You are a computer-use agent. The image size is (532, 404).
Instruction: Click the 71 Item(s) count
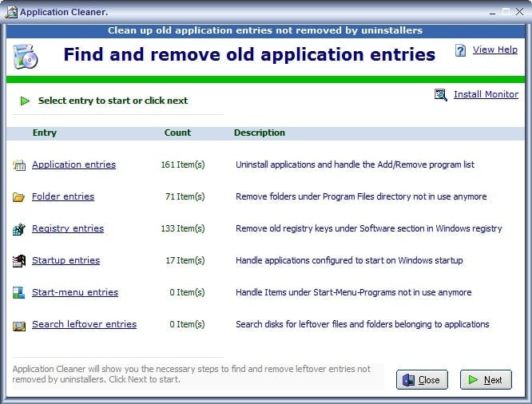(185, 196)
